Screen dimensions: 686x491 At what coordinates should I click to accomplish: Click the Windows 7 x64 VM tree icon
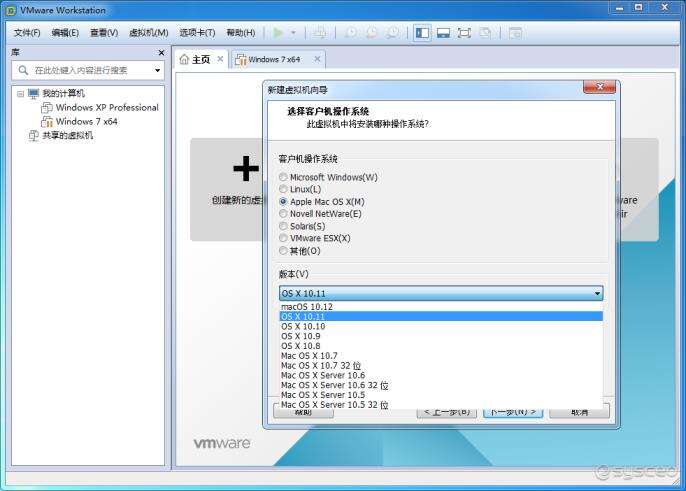point(47,122)
